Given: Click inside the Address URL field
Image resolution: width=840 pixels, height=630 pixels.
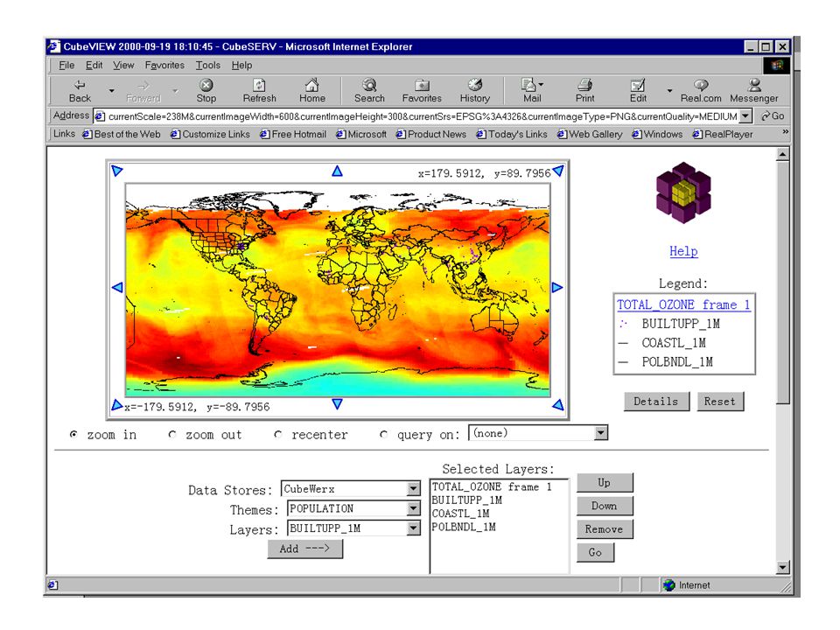Looking at the screenshot, I should (x=422, y=116).
